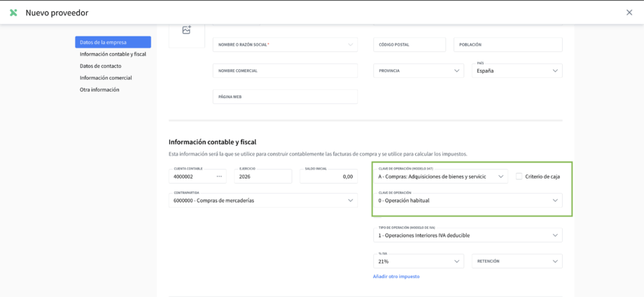The height and width of the screenshot is (297, 644).
Task: Click the Saldo inicial field
Action: click(328, 177)
